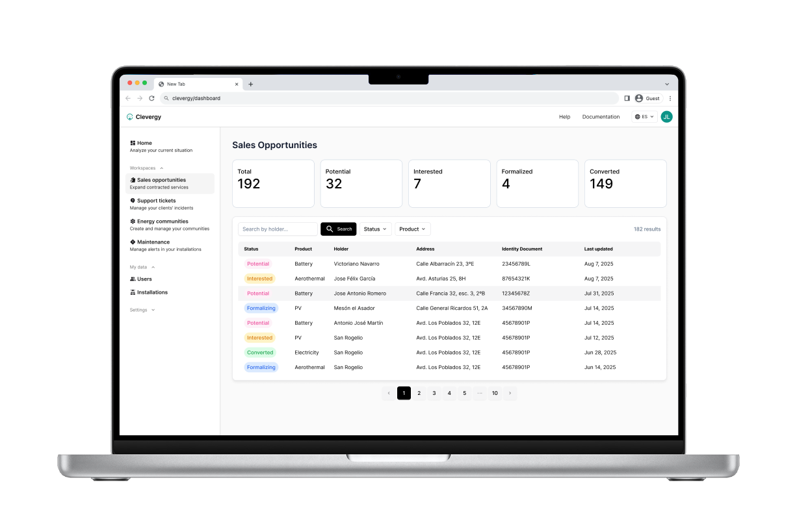
Task: Click the tab search chevron in browser
Action: [x=666, y=84]
